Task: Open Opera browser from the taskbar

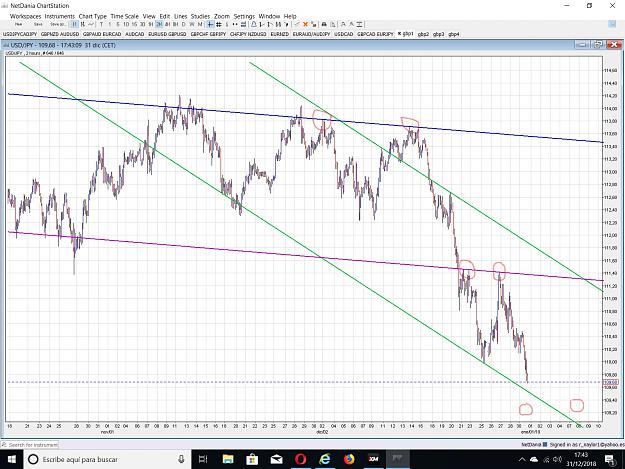Action: click(301, 459)
